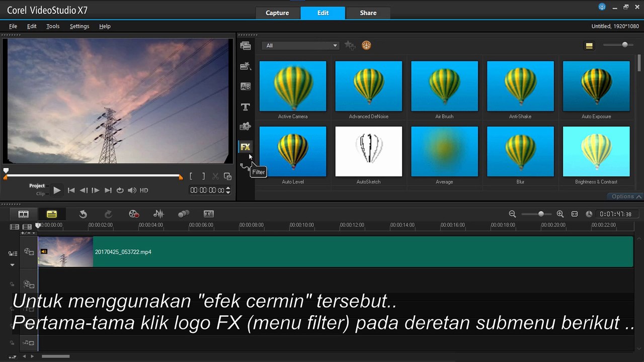Open Auto Music tool
The height and width of the screenshot is (362, 644).
184,214
